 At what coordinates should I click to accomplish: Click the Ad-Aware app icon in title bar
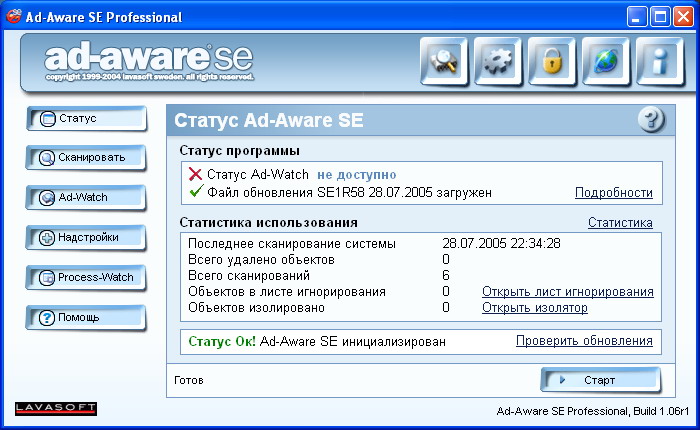14,16
